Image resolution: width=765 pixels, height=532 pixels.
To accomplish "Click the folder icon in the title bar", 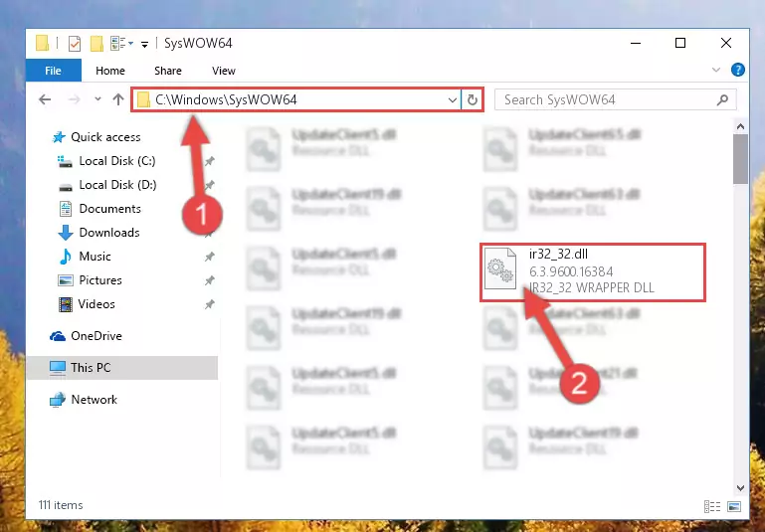I will [43, 44].
